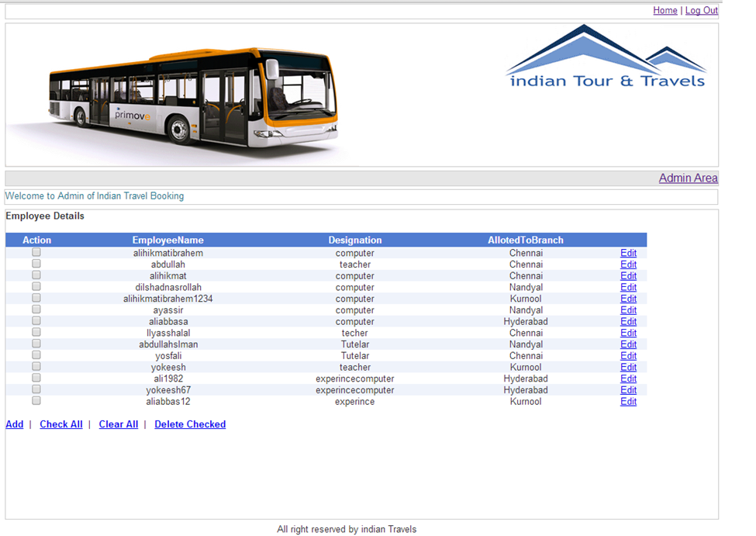Check the box for alihikmatibrahem row
The height and width of the screenshot is (536, 756).
36,251
